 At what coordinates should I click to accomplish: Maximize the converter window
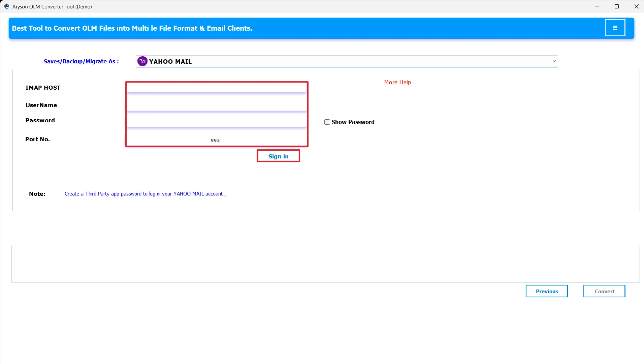[x=617, y=6]
